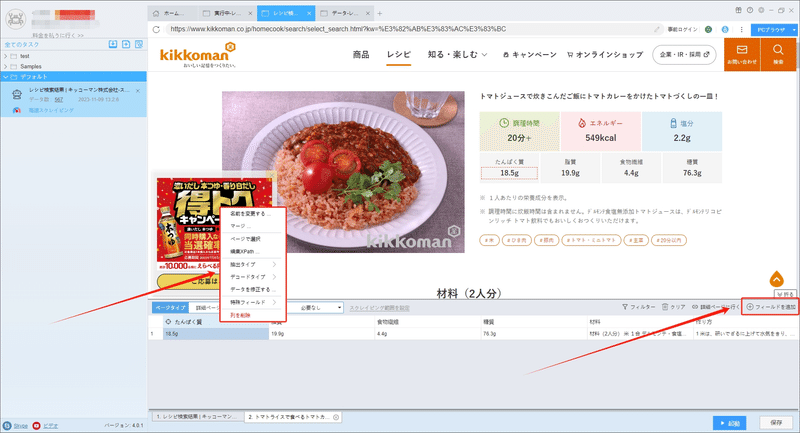Click the kikkoman logo
The height and width of the screenshot is (433, 800).
[198, 55]
